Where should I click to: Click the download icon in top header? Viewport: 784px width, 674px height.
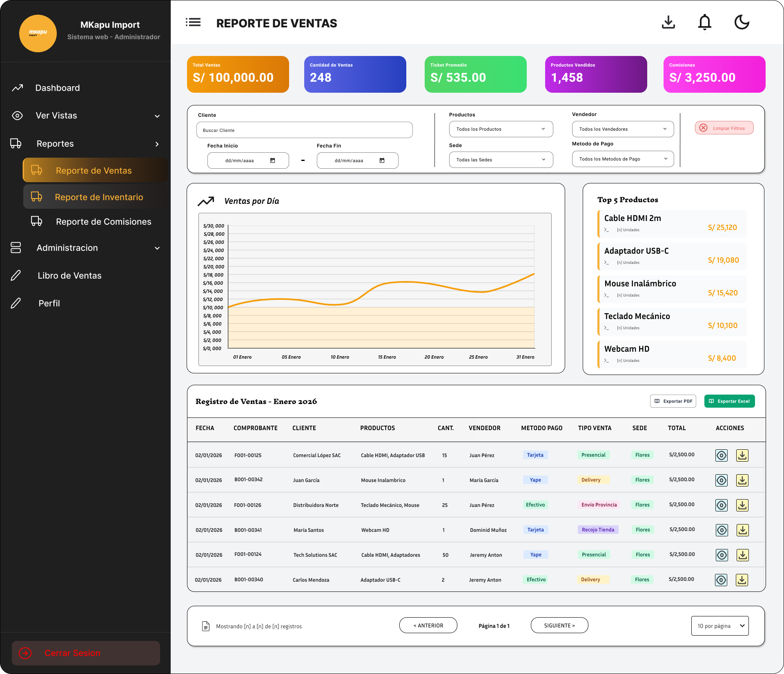(x=668, y=22)
